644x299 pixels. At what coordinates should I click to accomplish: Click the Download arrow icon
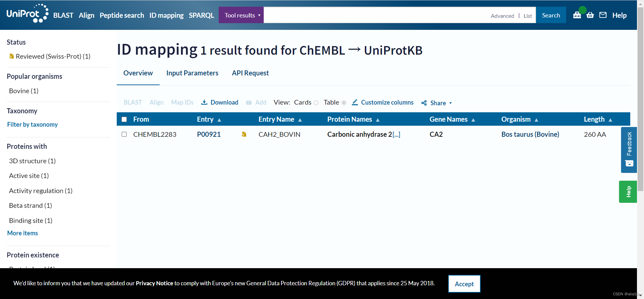pos(204,102)
